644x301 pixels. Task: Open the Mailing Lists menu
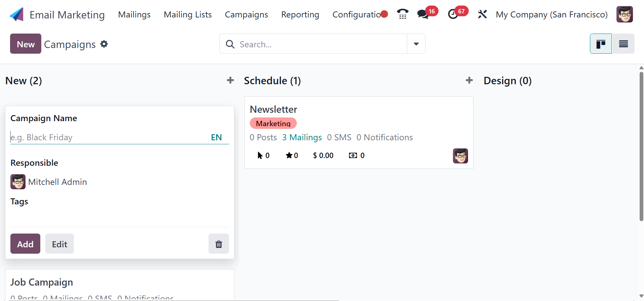click(188, 14)
